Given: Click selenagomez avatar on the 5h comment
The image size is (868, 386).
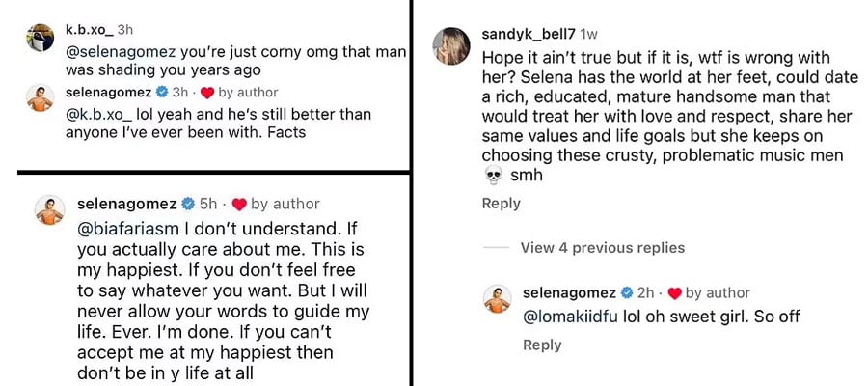Looking at the screenshot, I should point(49,210).
